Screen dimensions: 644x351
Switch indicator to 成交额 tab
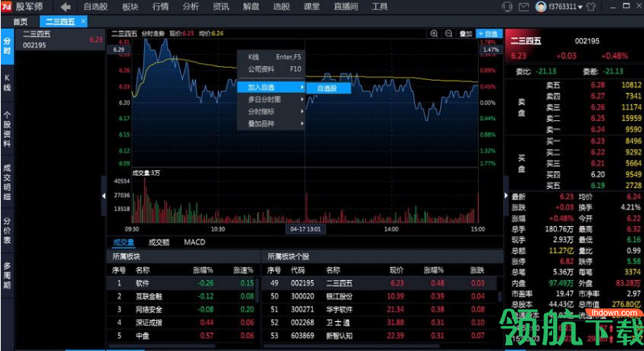pos(159,243)
